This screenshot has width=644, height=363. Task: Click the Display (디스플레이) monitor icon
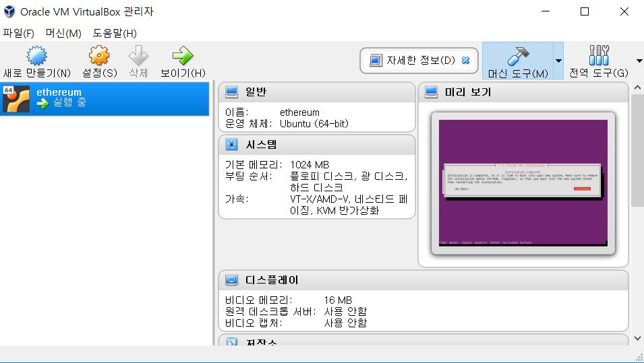[232, 280]
